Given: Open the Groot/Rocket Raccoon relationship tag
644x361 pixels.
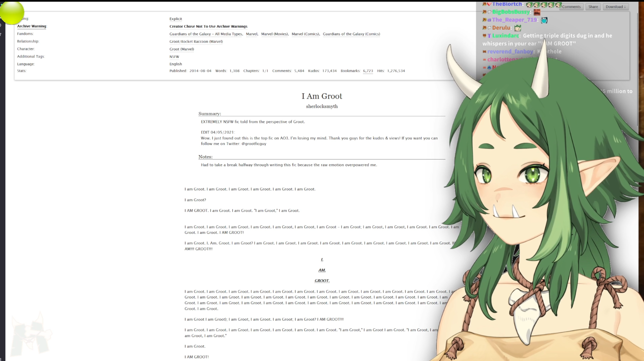Looking at the screenshot, I should pyautogui.click(x=196, y=41).
